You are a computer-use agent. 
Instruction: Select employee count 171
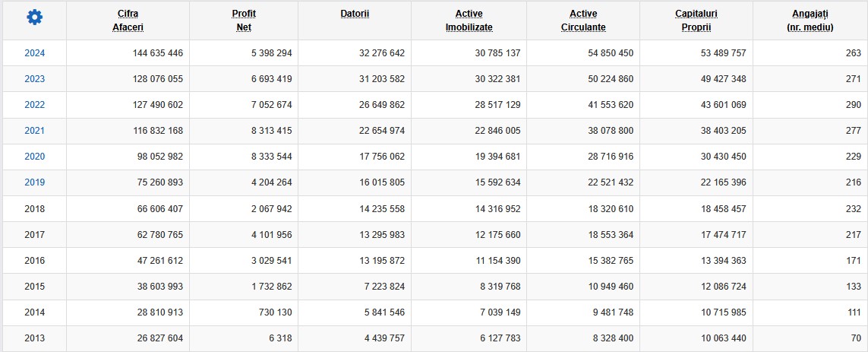(x=854, y=261)
